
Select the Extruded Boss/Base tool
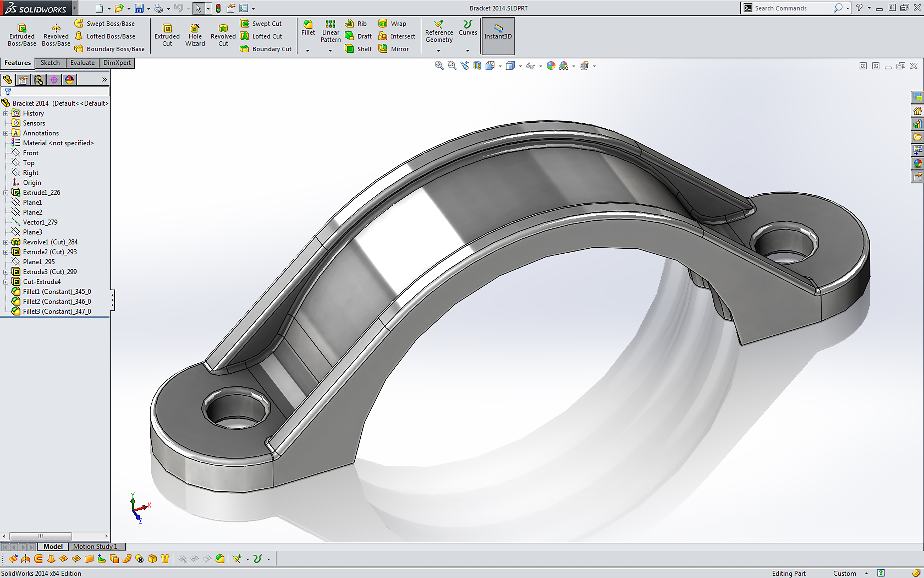(x=22, y=35)
